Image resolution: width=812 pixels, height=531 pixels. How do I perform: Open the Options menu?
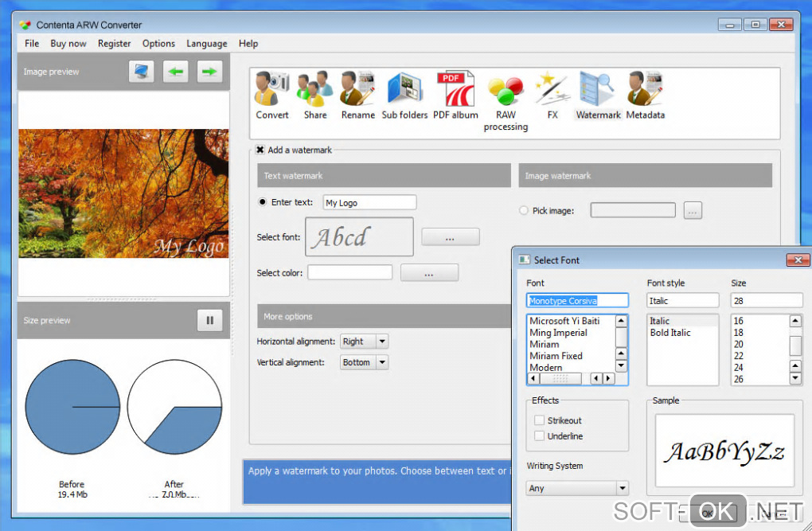158,44
